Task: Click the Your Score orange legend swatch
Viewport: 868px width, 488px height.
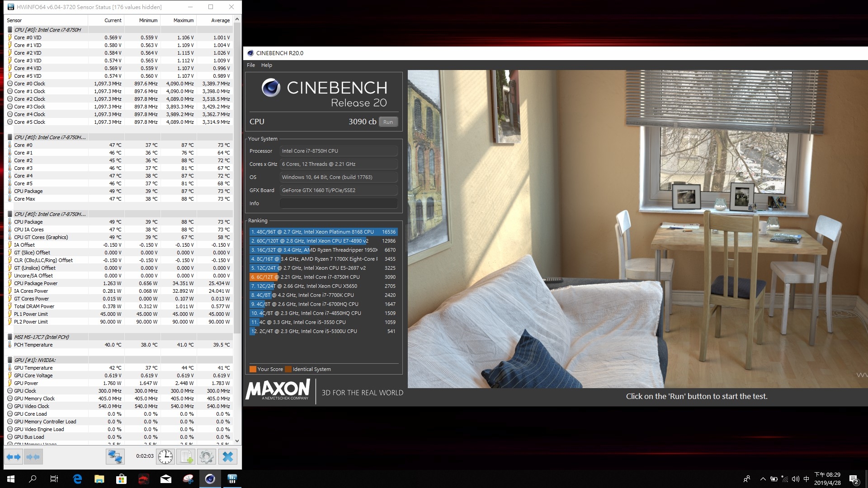Action: pos(253,369)
